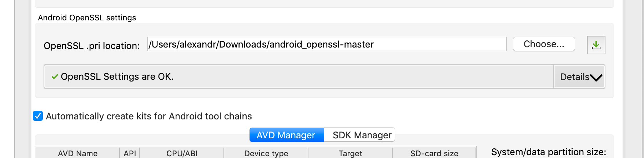Click the Device type column header
The height and width of the screenshot is (158, 644).
pyautogui.click(x=266, y=153)
